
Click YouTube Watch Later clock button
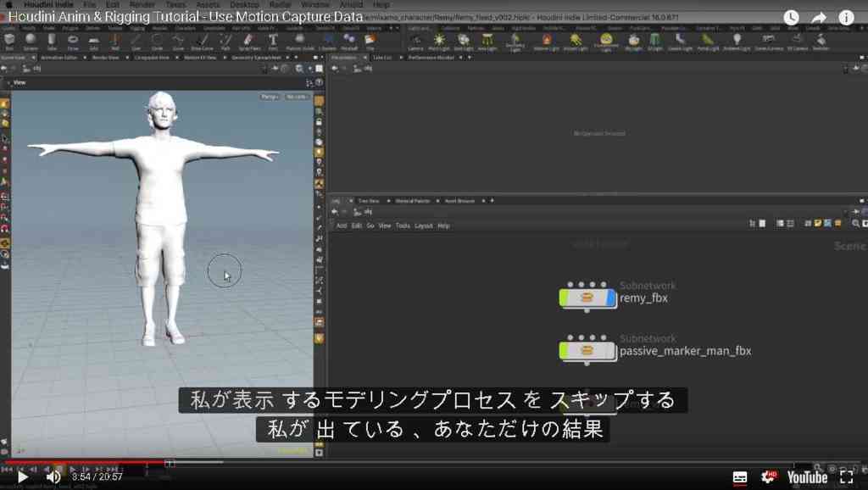point(791,18)
